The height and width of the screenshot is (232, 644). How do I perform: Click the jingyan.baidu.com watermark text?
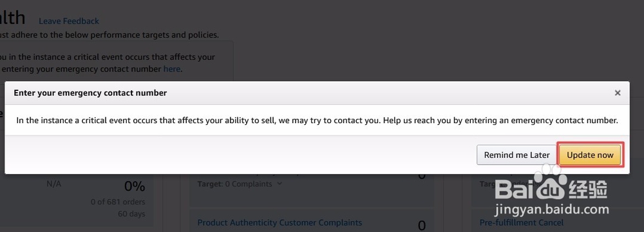pyautogui.click(x=552, y=209)
